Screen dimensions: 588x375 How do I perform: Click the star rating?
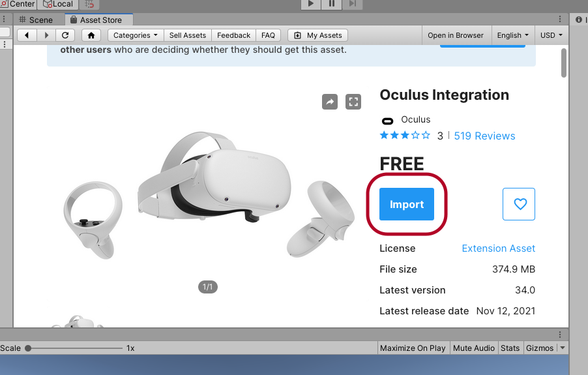click(405, 136)
